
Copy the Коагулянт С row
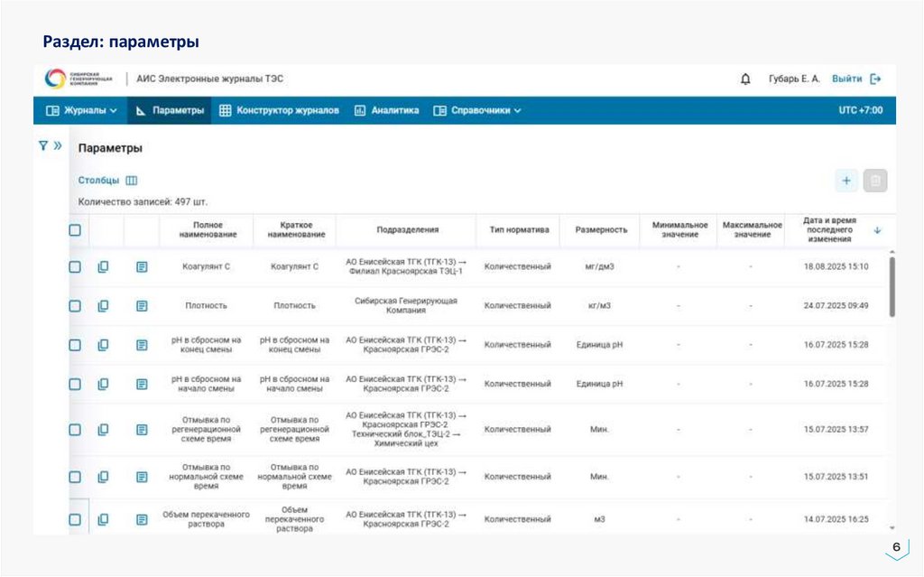pyautogui.click(x=103, y=266)
